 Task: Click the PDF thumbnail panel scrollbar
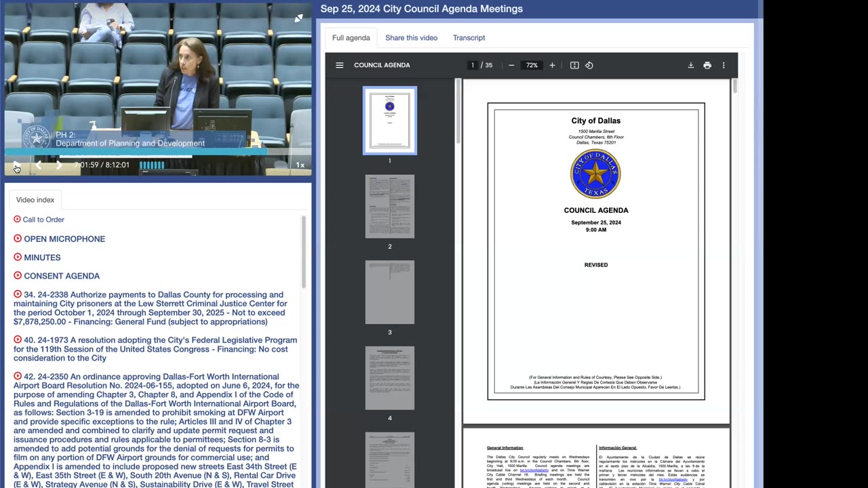[x=458, y=111]
